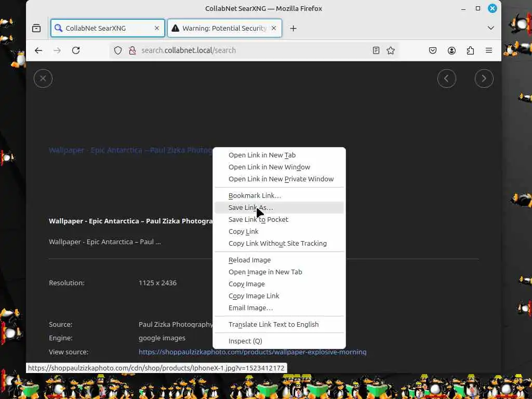Choose Open Link in New Private Window
The image size is (532, 399).
(279, 179)
